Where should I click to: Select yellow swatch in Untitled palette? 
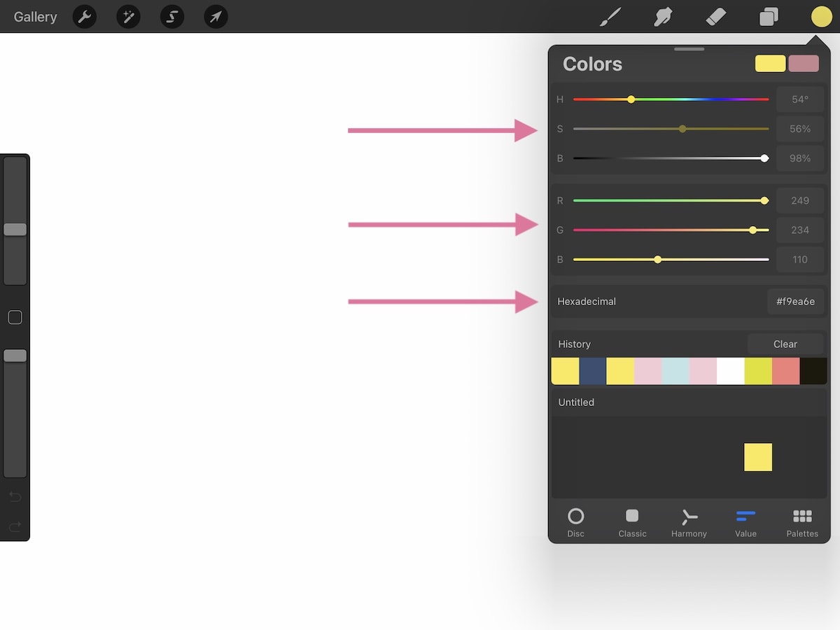click(758, 457)
